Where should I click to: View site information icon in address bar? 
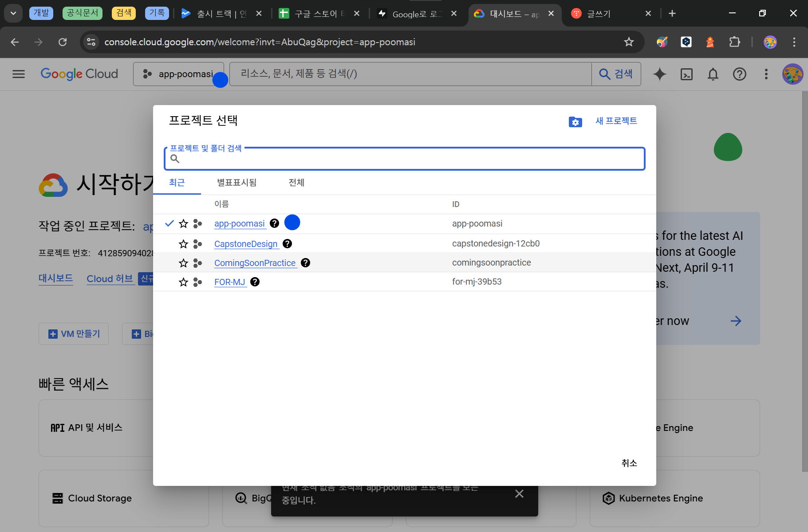click(91, 42)
